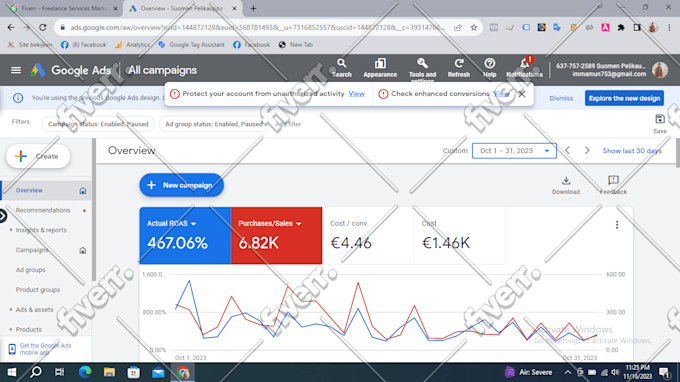Open the Feedback icon

613,185
